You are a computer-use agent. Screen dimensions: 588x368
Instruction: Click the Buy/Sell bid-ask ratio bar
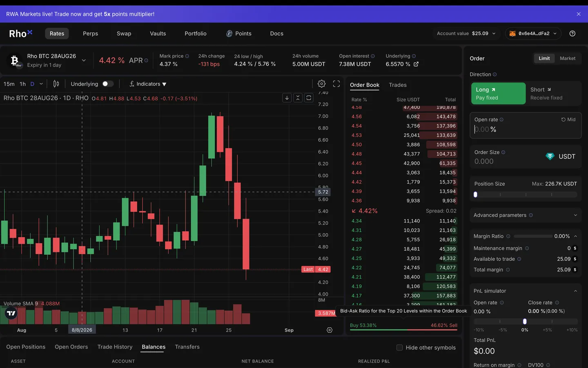pyautogui.click(x=403, y=330)
